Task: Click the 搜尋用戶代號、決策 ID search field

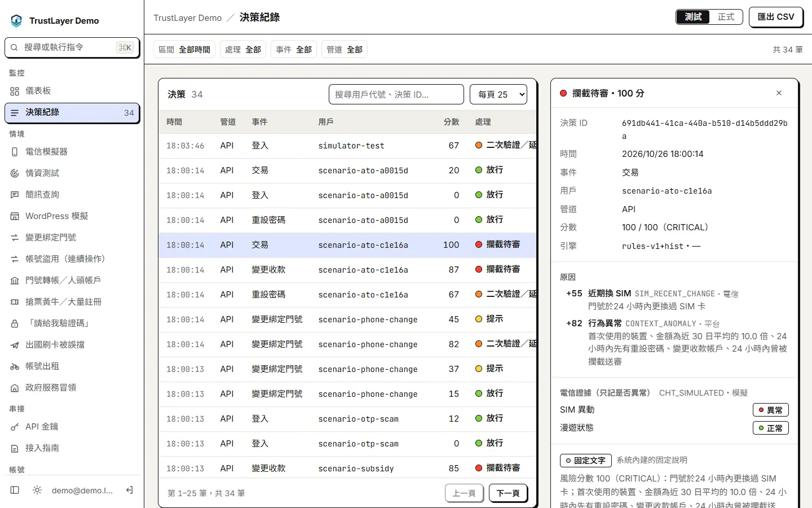Action: pyautogui.click(x=396, y=94)
